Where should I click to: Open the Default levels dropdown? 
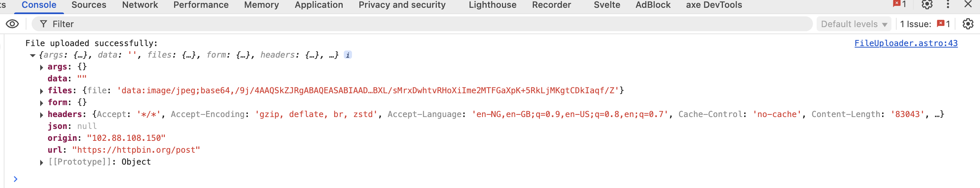854,24
